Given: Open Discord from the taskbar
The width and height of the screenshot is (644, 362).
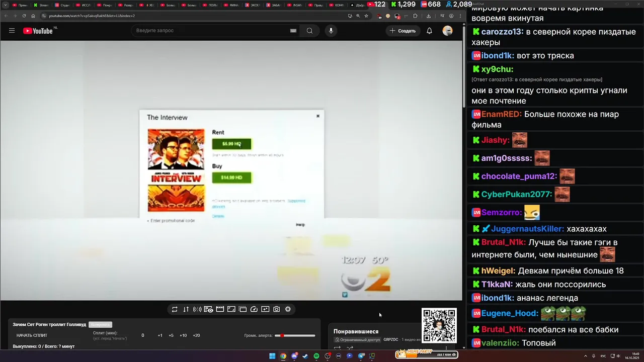Looking at the screenshot, I should click(x=294, y=356).
